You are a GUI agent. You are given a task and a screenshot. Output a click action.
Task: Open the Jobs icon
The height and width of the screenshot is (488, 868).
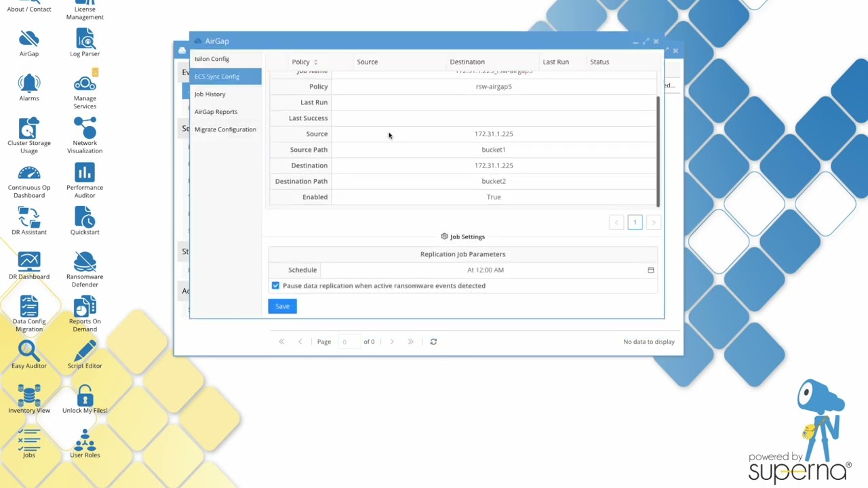[x=28, y=444]
